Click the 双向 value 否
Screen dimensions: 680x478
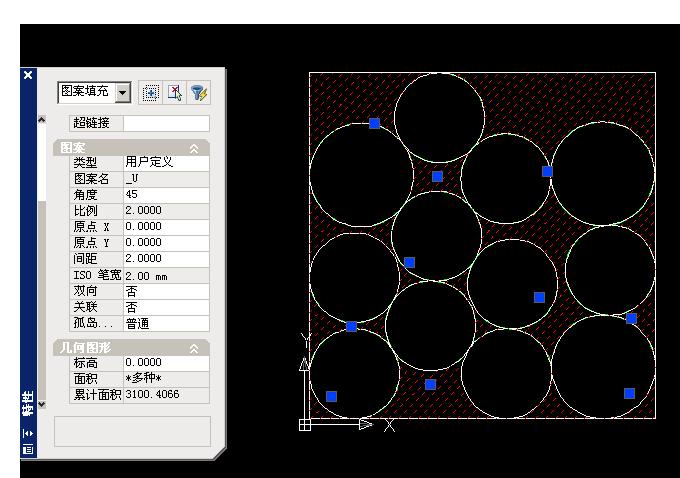(166, 291)
